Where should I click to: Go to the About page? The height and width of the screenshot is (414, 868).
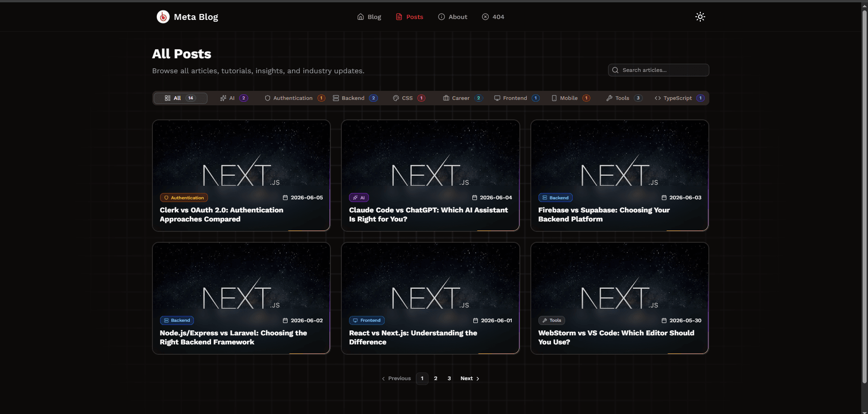(453, 17)
